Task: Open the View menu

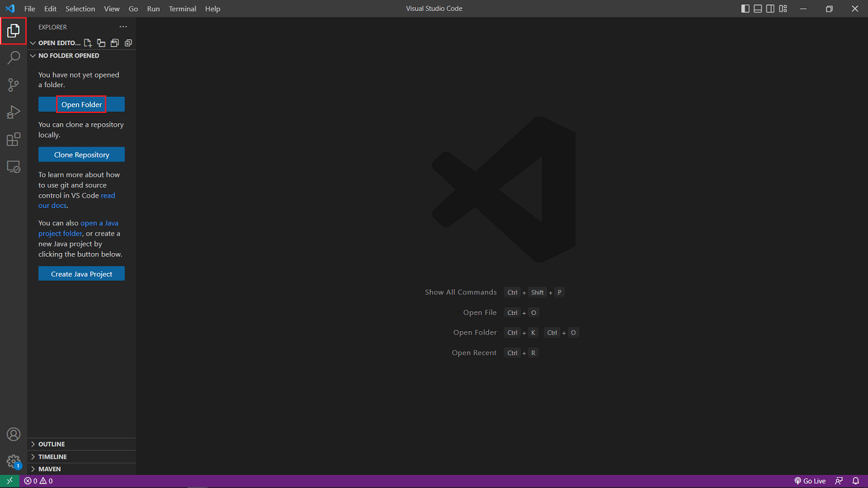Action: (112, 9)
